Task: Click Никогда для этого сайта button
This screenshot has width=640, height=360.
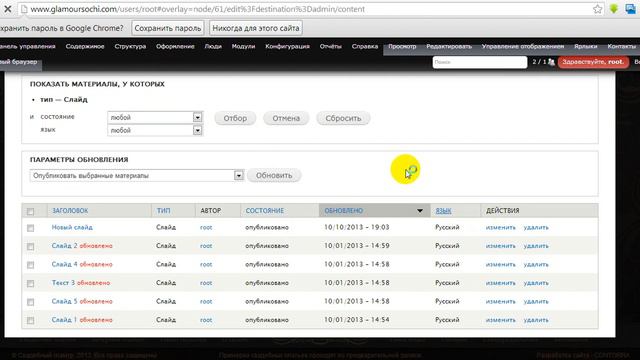Action: tap(256, 28)
